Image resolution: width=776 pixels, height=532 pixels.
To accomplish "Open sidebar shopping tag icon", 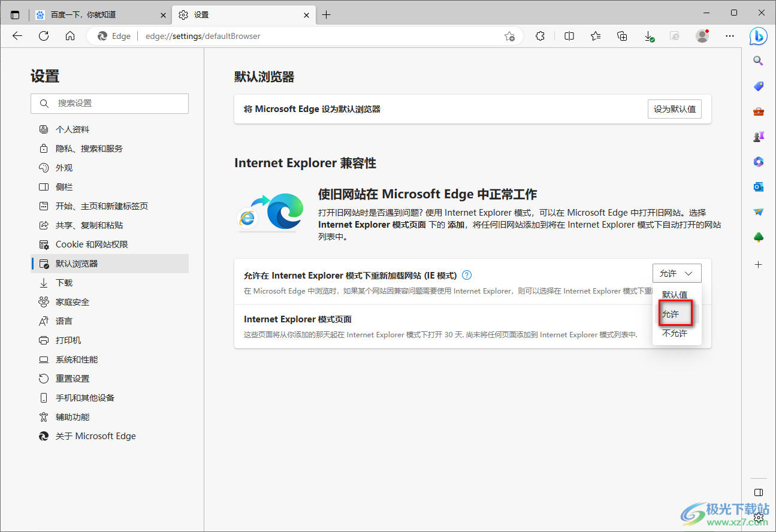I will click(x=759, y=86).
